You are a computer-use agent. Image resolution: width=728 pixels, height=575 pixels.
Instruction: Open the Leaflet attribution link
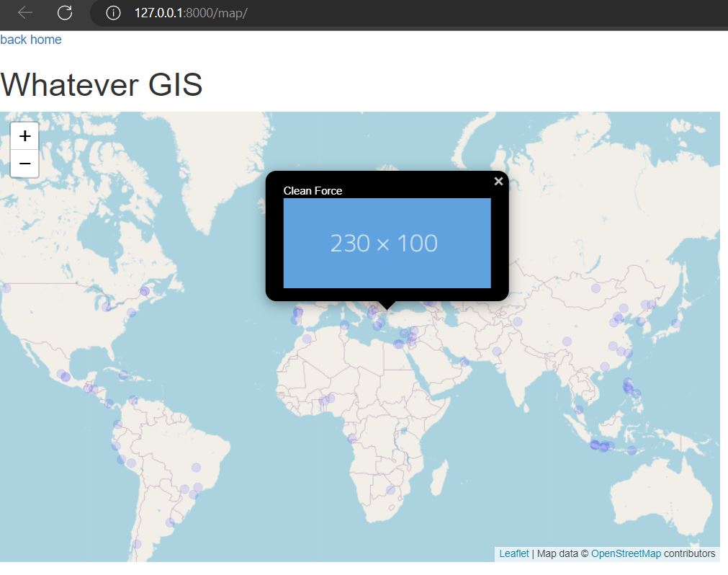pos(513,553)
